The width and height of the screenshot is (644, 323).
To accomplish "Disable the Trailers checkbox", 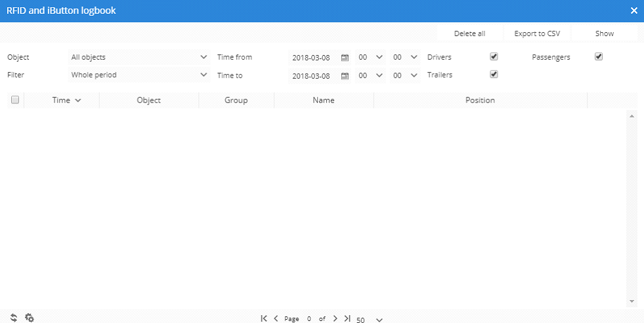I will (494, 74).
